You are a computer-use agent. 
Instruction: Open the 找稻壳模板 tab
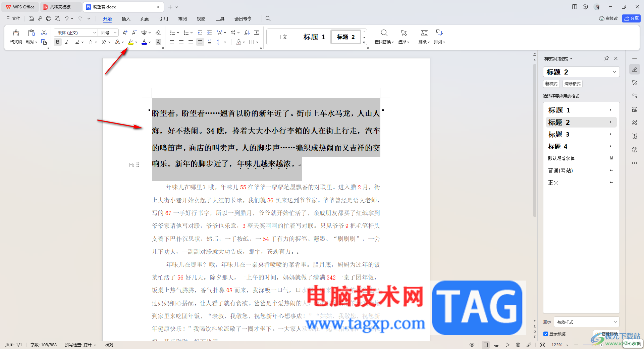(x=60, y=7)
